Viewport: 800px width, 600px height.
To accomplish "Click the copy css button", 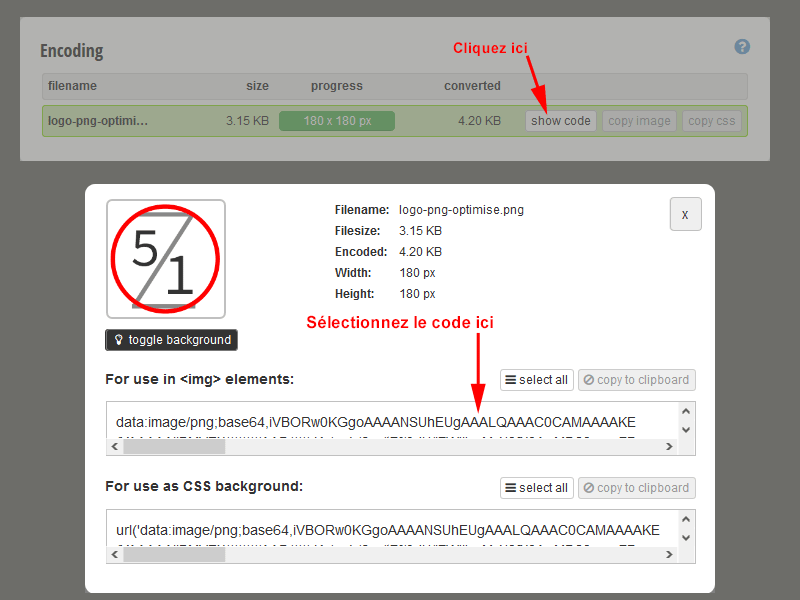I will (712, 120).
